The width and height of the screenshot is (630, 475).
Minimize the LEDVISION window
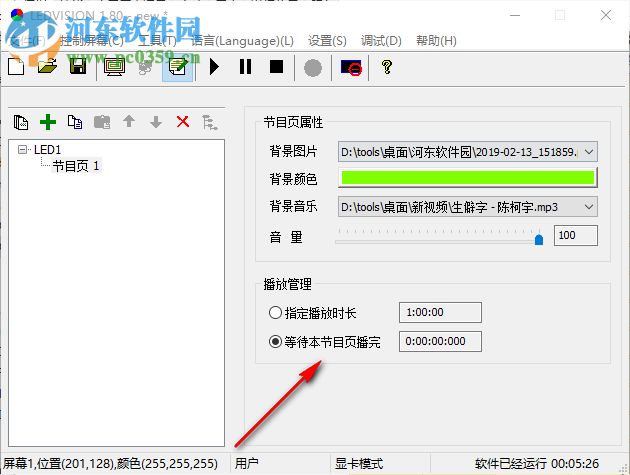(515, 16)
